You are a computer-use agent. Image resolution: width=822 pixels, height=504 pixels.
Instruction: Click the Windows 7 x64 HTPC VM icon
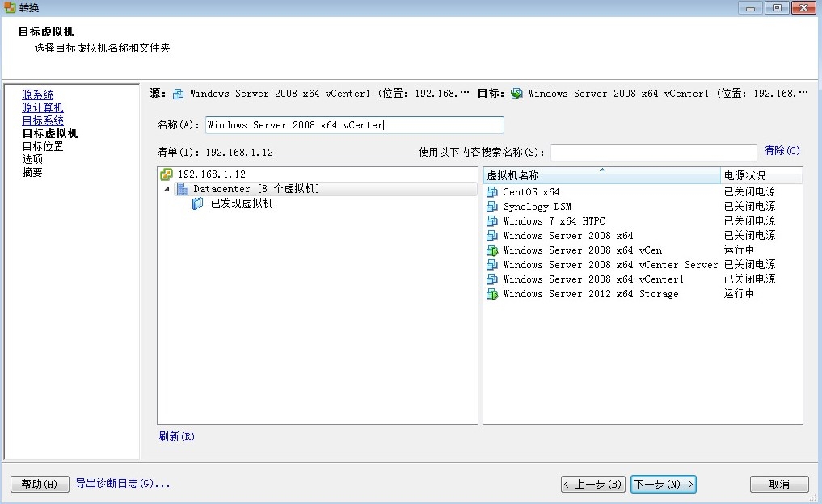tap(491, 221)
